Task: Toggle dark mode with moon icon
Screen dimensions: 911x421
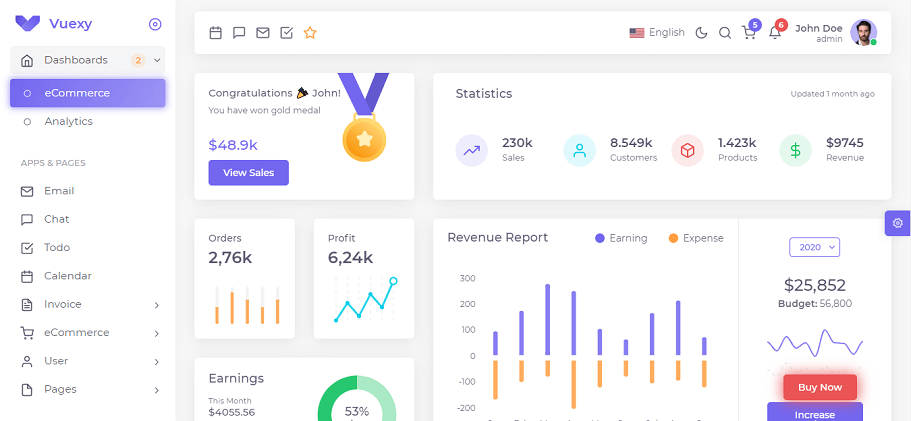Action: (x=702, y=33)
